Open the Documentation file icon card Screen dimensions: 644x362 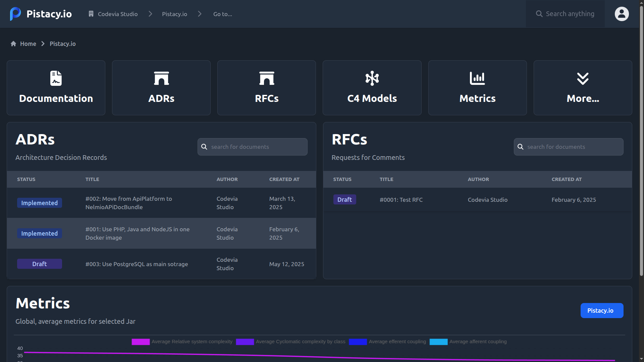pyautogui.click(x=56, y=78)
